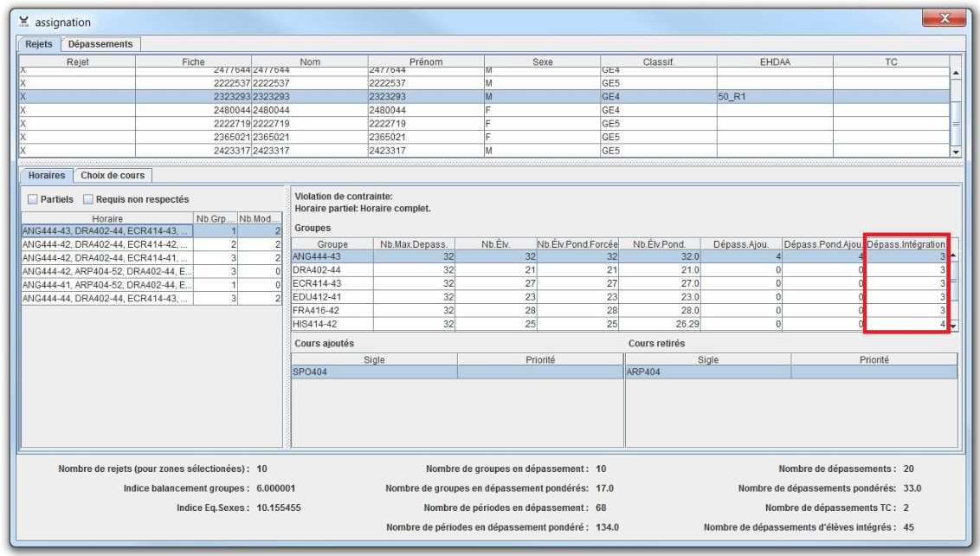Select group row ANG444-43
The height and width of the screenshot is (556, 980).
(x=620, y=256)
